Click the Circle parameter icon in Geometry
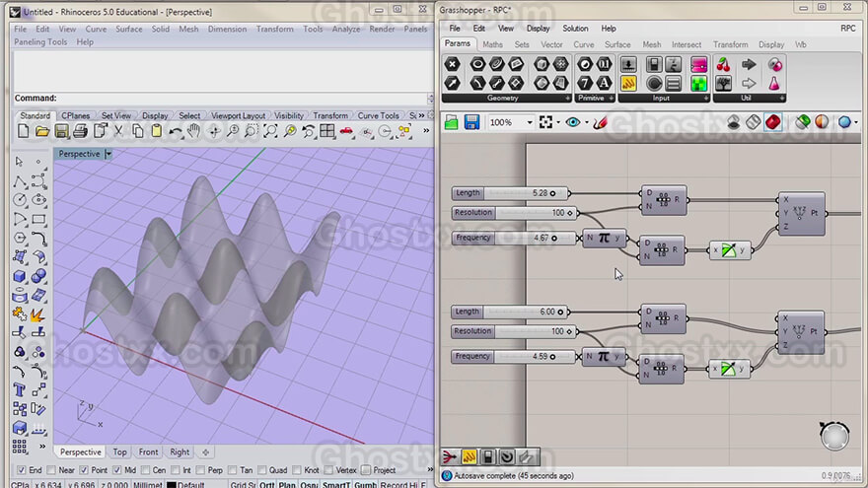 [x=477, y=64]
